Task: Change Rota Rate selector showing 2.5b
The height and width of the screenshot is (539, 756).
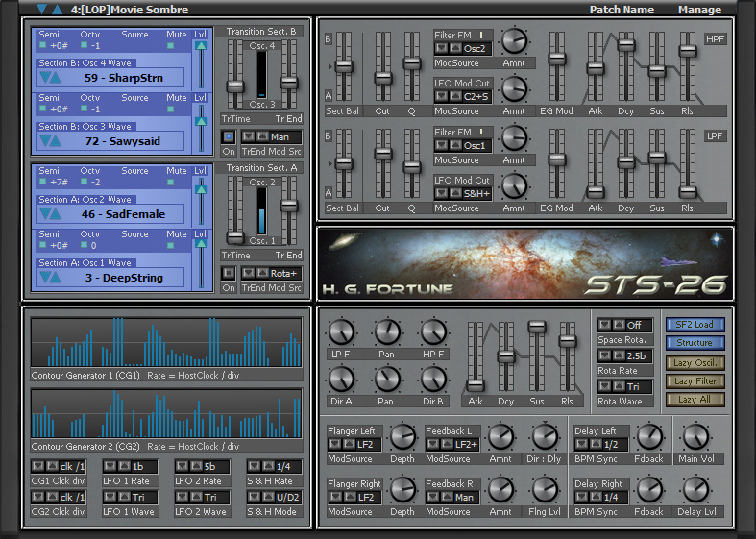Action: click(x=624, y=355)
